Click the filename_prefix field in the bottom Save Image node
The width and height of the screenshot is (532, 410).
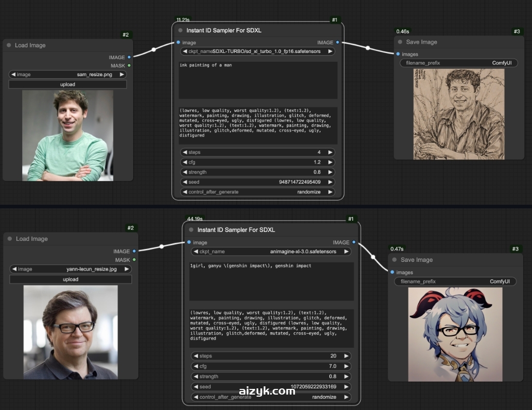[x=455, y=281]
